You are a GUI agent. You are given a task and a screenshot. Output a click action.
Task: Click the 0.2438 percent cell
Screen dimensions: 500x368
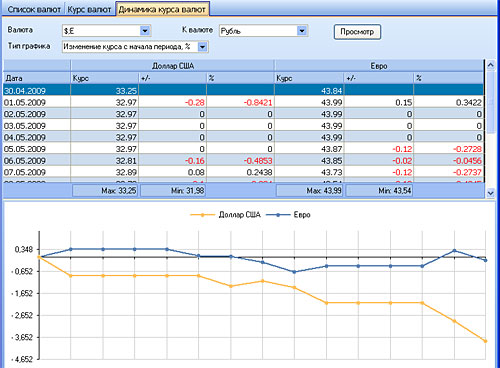tap(240, 172)
